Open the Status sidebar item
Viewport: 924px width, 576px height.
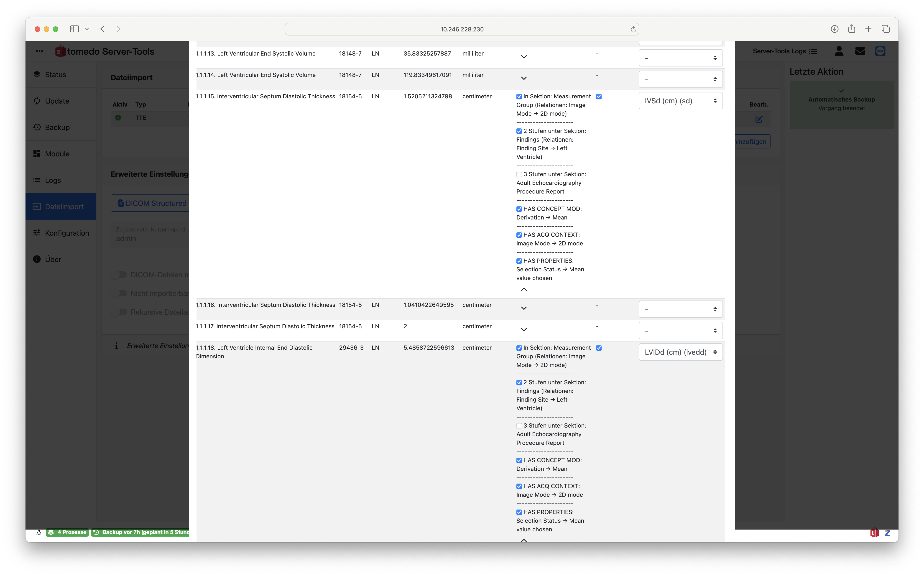click(61, 75)
